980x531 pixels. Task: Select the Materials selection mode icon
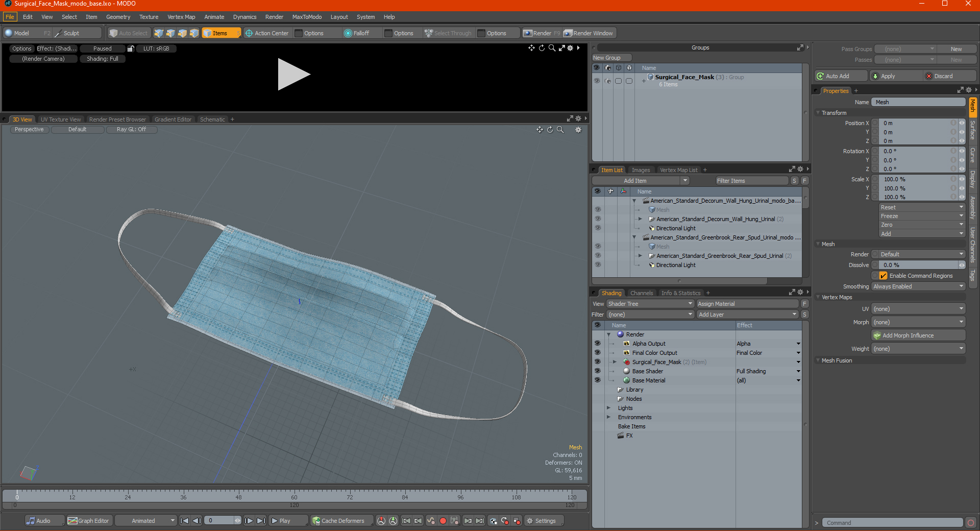pyautogui.click(x=194, y=33)
